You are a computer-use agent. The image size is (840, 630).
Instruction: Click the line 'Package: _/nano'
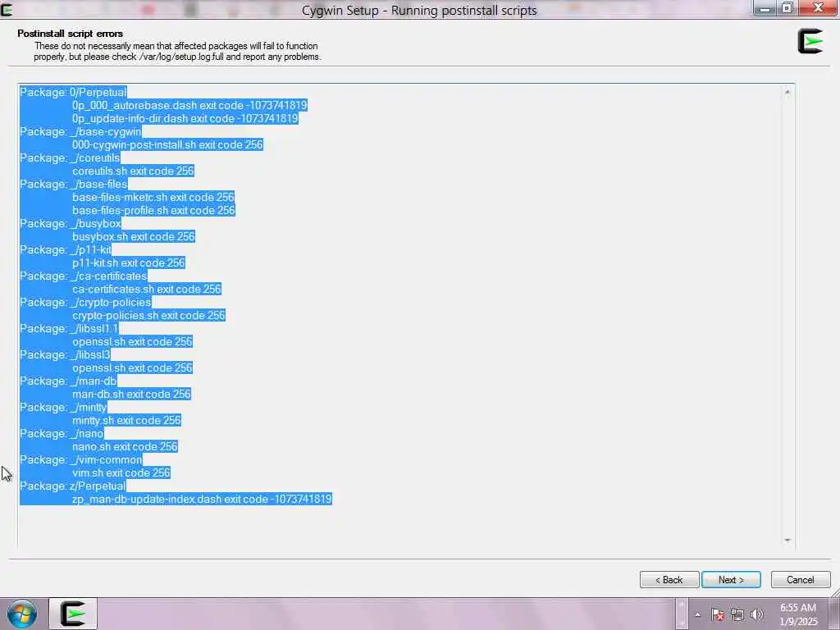pos(62,433)
